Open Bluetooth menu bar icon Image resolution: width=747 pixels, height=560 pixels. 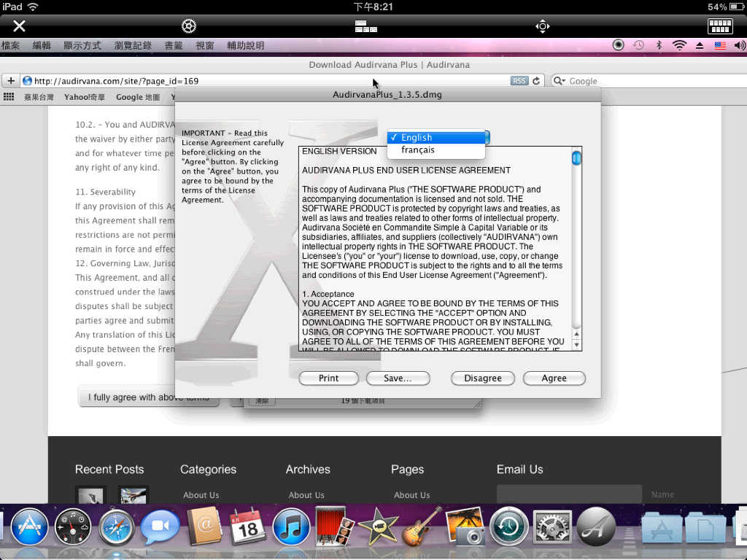point(659,45)
